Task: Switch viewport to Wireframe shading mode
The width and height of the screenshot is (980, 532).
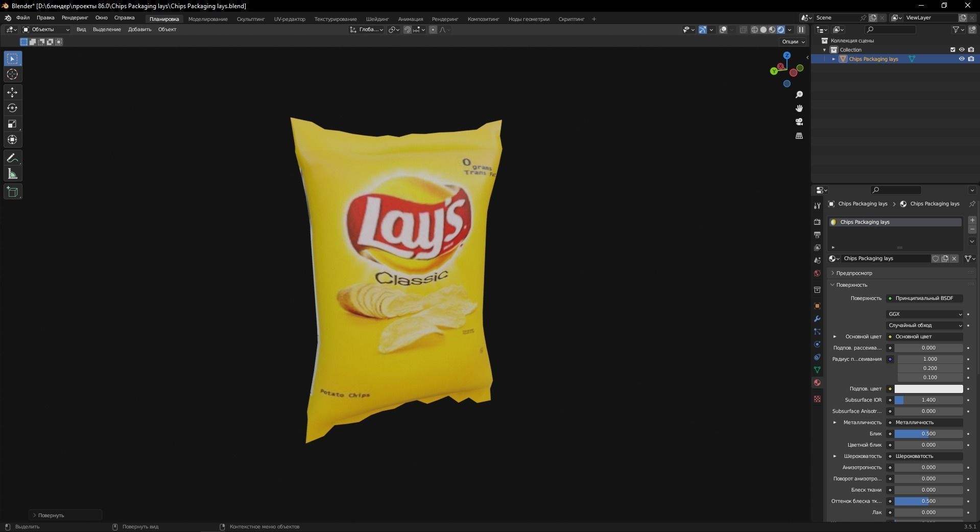Action: pos(754,30)
